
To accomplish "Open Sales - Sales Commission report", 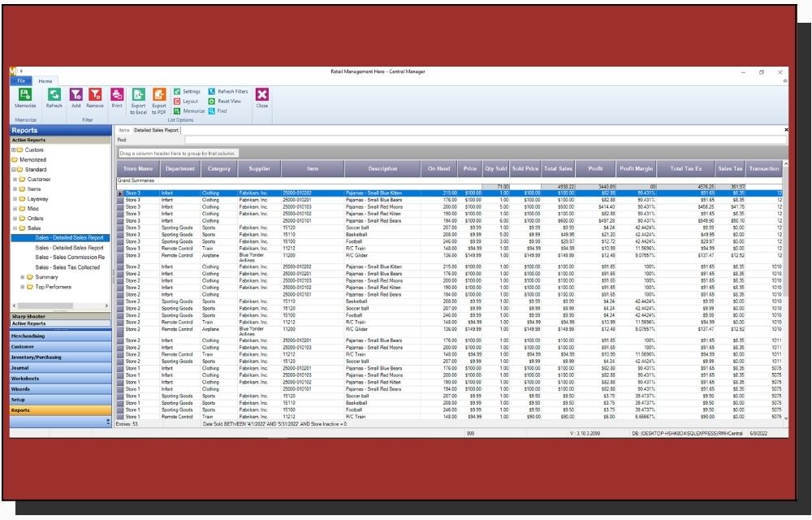I will point(70,258).
